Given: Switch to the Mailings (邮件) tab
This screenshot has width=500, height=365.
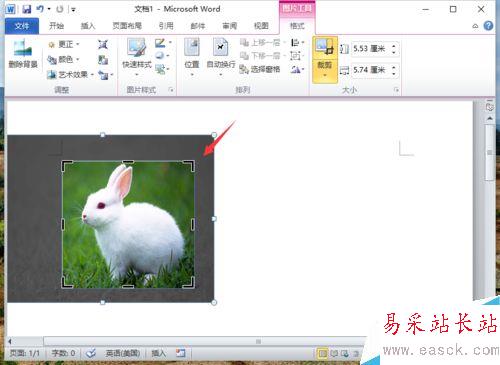Looking at the screenshot, I should click(198, 26).
